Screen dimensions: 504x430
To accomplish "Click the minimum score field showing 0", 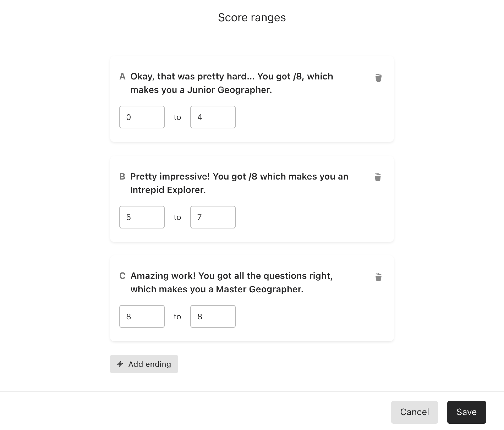I will pos(142,117).
